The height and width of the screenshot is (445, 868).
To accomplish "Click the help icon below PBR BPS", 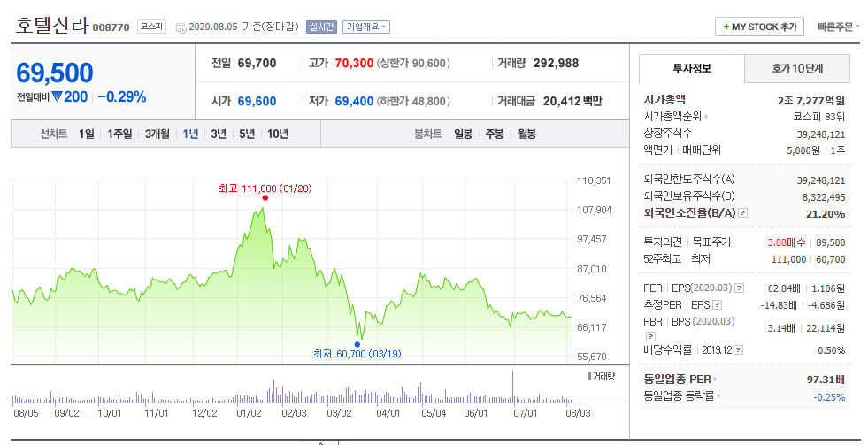I will pos(651,336).
